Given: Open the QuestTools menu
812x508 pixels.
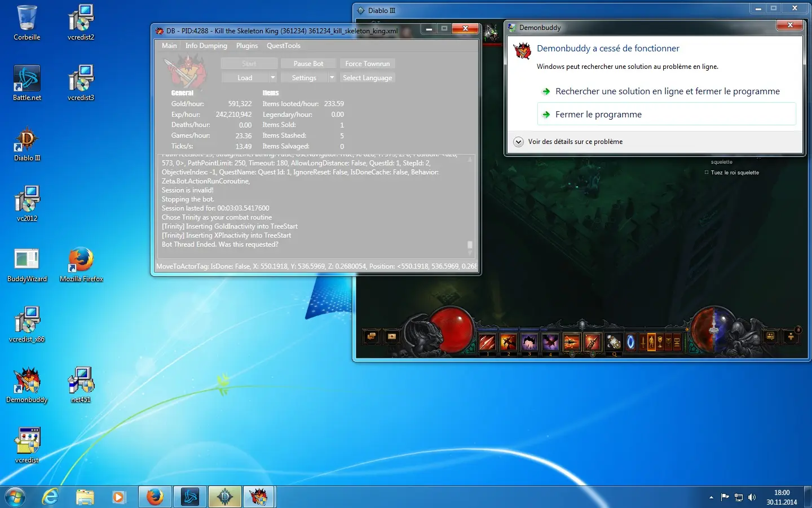Looking at the screenshot, I should pos(284,46).
